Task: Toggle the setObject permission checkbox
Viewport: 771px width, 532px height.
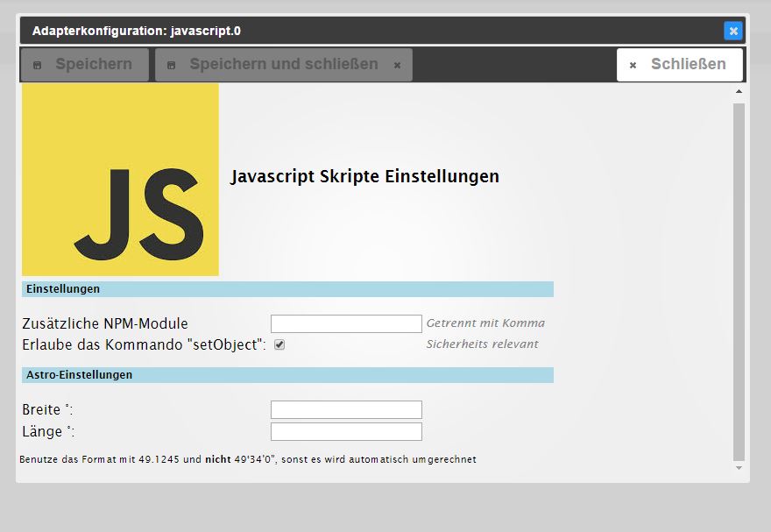Action: [x=279, y=344]
